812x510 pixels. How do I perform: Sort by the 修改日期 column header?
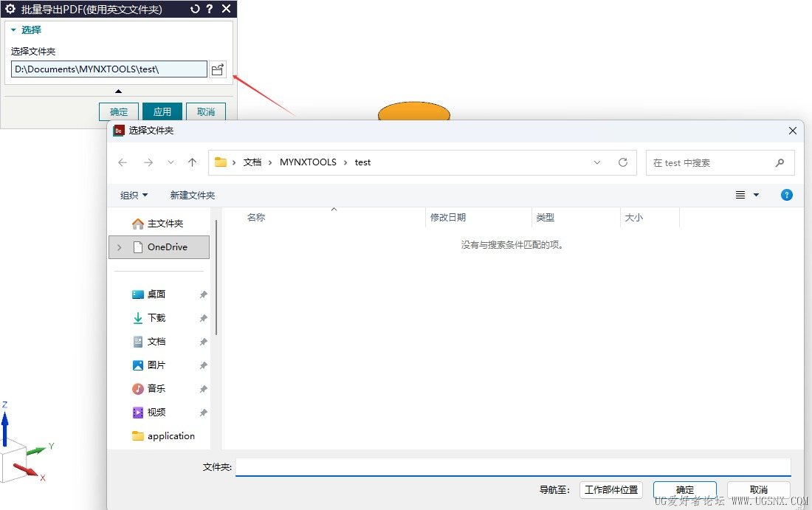pyautogui.click(x=448, y=218)
